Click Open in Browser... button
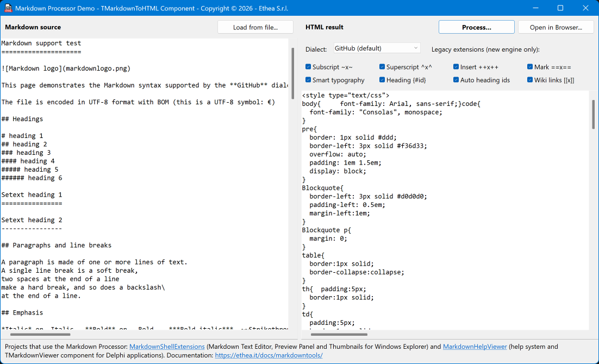This screenshot has width=599, height=364. click(556, 27)
